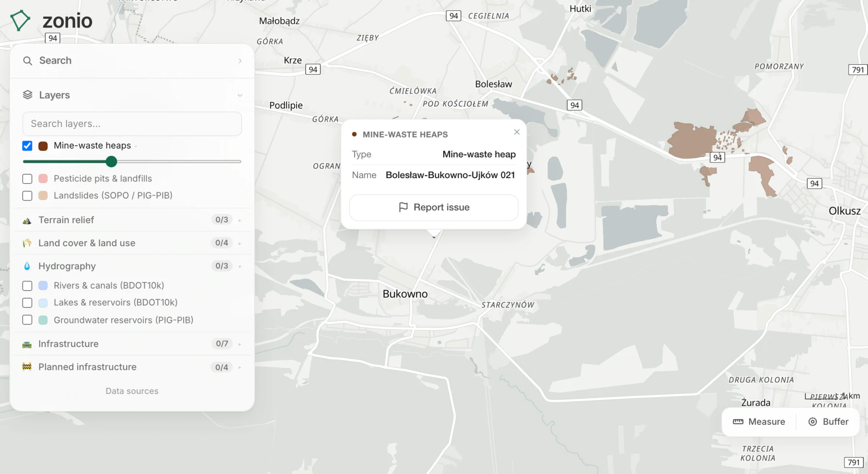Screen dimensions: 868x474
Task: Click the Layers stack icon
Action: point(27,95)
